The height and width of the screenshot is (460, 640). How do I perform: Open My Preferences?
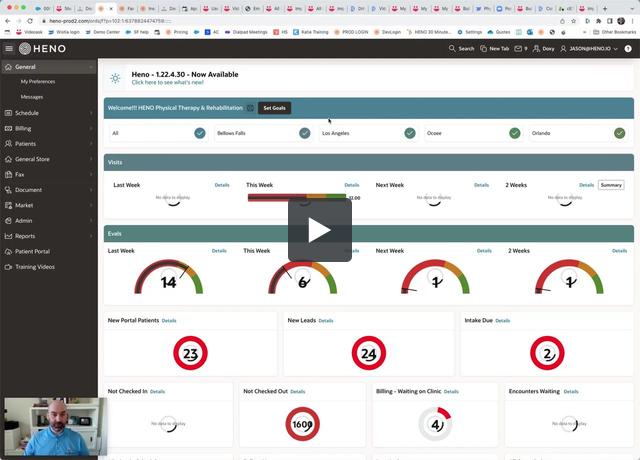(x=38, y=82)
